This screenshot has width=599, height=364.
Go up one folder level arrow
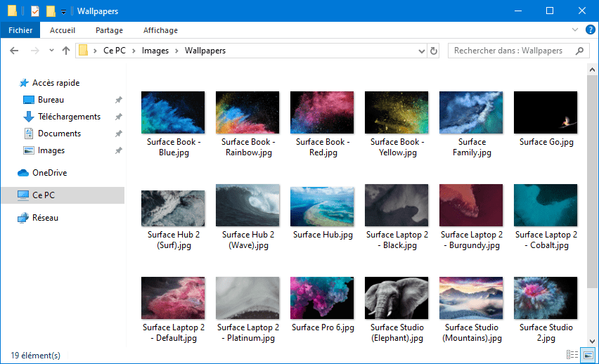pos(65,51)
